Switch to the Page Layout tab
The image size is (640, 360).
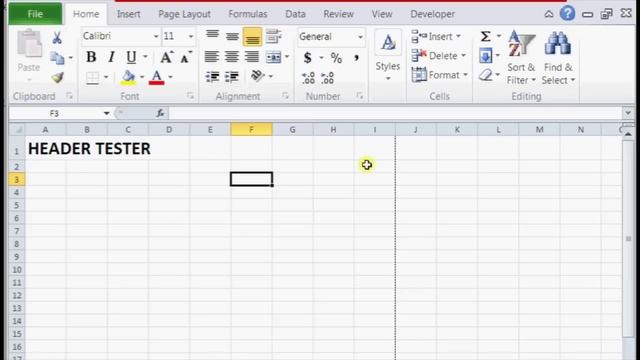(184, 14)
